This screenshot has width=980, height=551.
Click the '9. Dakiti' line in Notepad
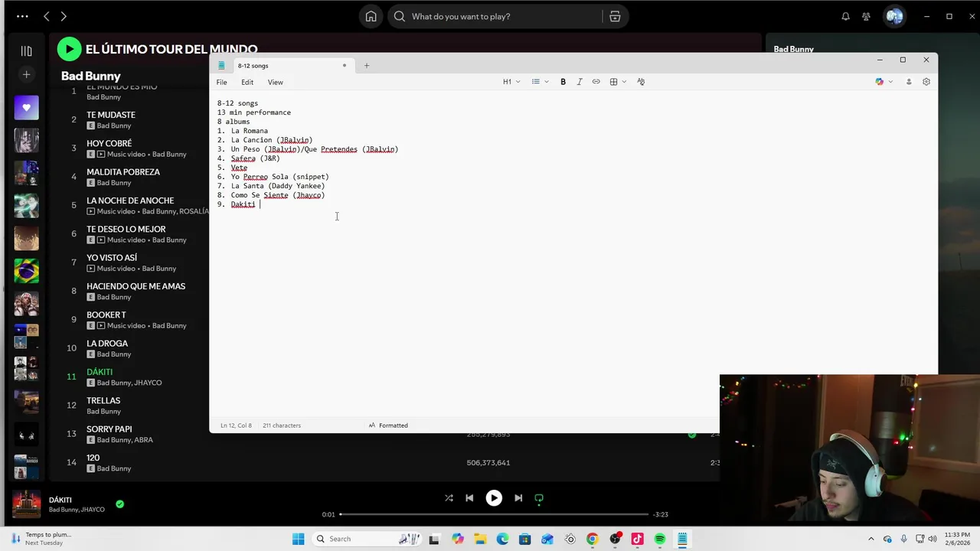[x=236, y=204]
